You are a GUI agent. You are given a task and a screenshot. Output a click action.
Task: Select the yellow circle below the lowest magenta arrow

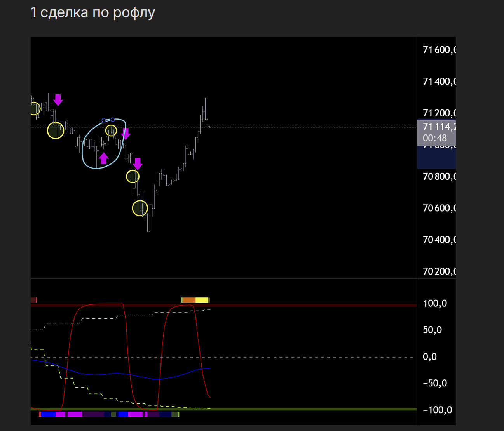(133, 177)
